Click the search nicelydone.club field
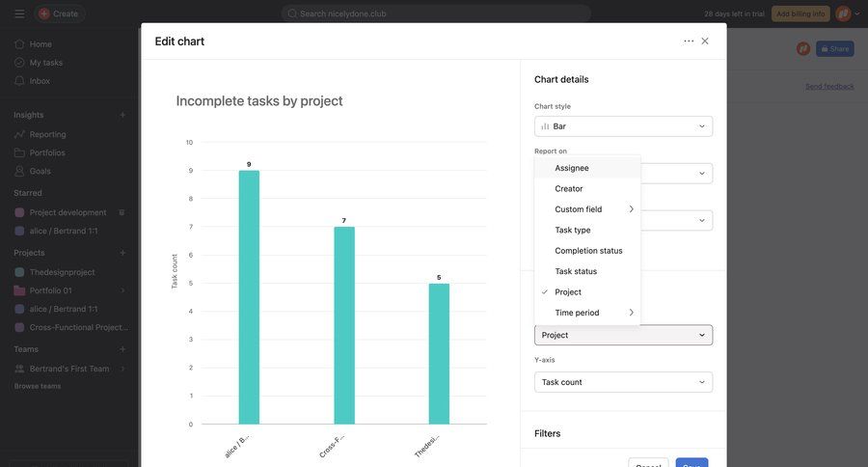The height and width of the screenshot is (467, 868). point(436,14)
